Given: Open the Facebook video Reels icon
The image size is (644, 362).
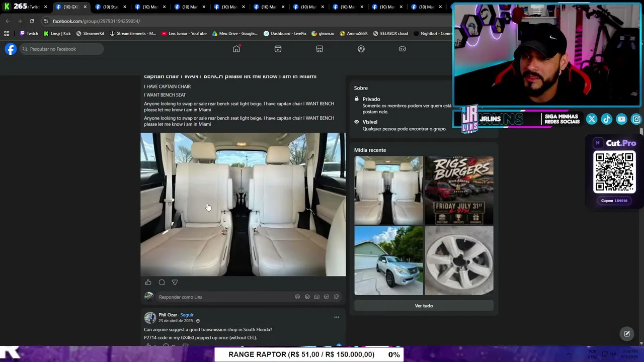Looking at the screenshot, I should (278, 49).
